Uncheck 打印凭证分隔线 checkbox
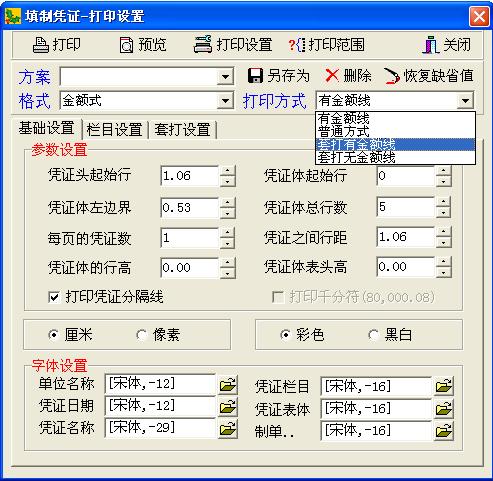Screen dimensions: 493x481 pos(54,297)
